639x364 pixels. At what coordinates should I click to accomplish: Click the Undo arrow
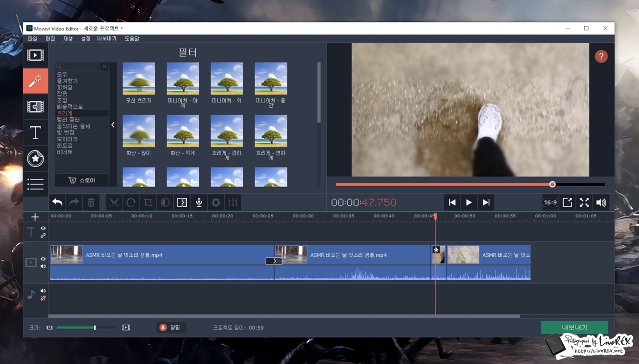(57, 202)
